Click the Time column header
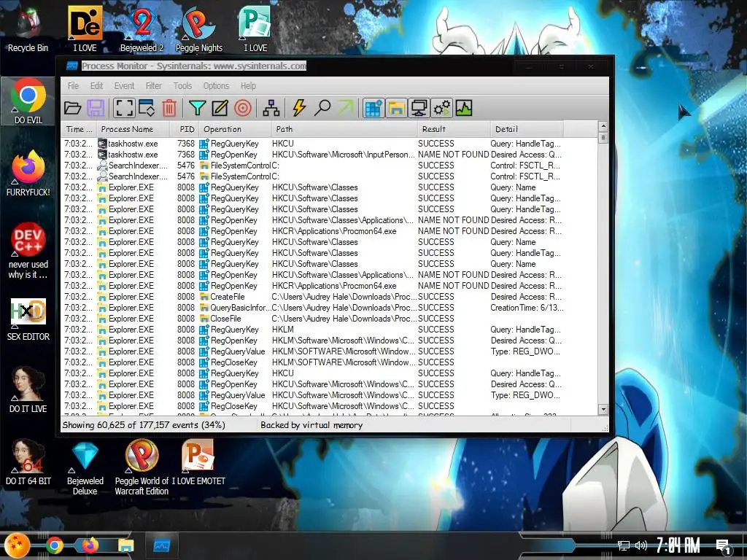The image size is (747, 560). pos(79,129)
